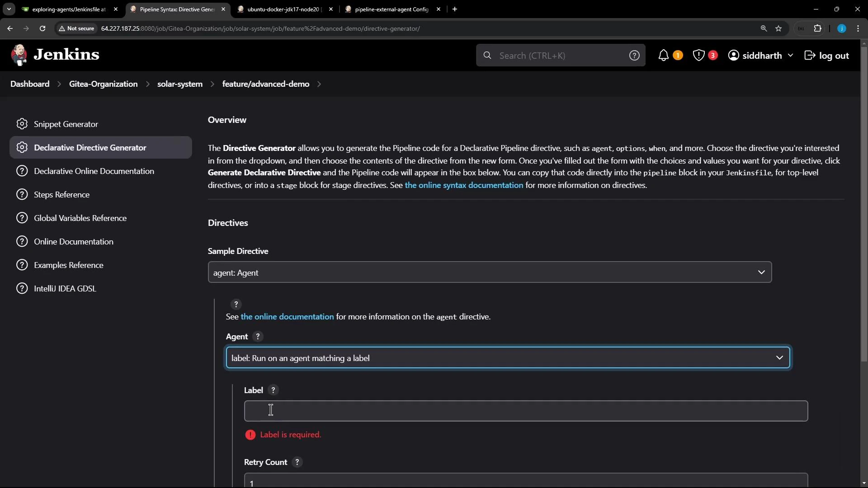
Task: Open the IntelliJ IDEA GDSL sidebar entry
Action: (x=65, y=288)
